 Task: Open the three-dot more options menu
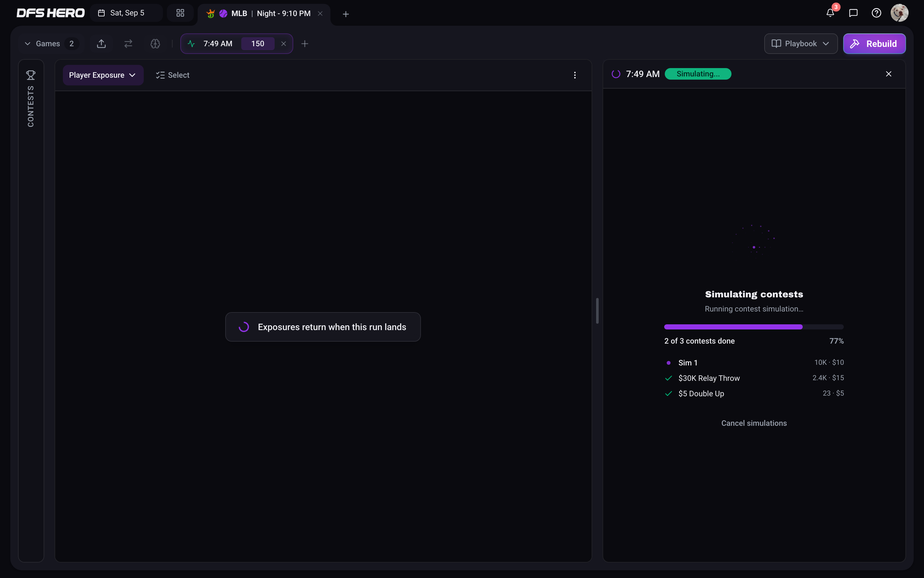(575, 75)
